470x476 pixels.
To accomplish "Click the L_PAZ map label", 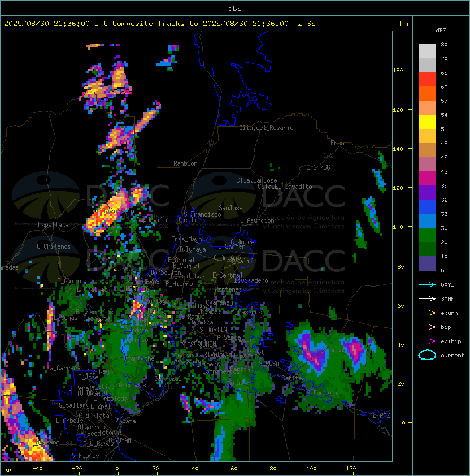I will pos(381,416).
